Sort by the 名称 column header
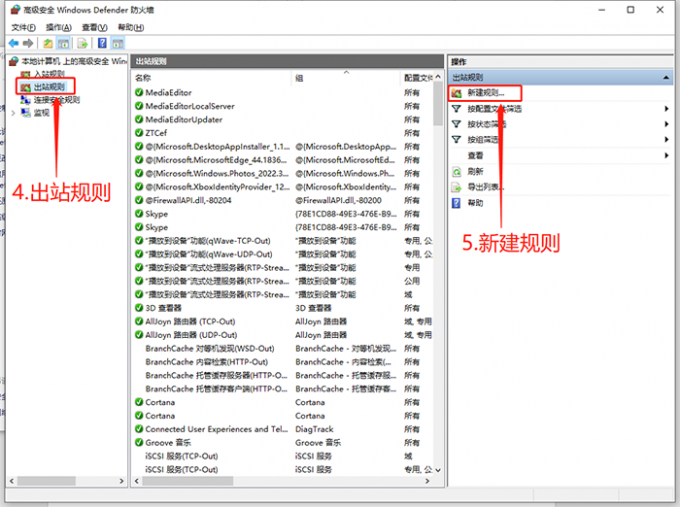Screen dimensions: 680x507 pyautogui.click(x=143, y=78)
